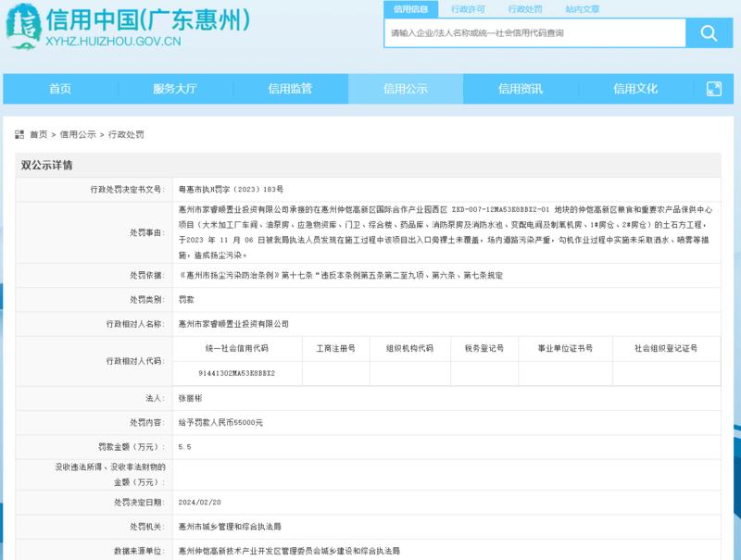Click the XYHZ.HUIZHOU.GOV.CN site address text
Viewport: 741px width, 560px height.
[113, 42]
